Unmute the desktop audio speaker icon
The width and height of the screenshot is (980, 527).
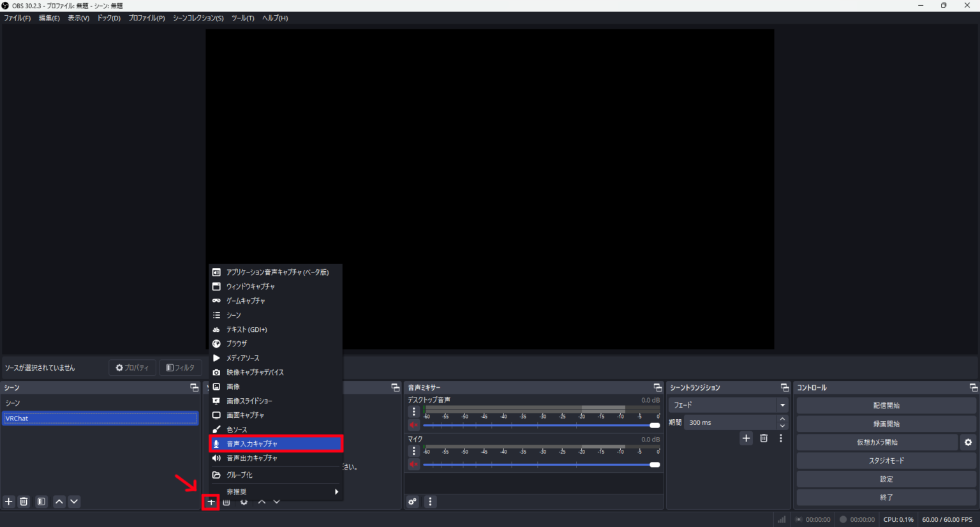tap(413, 425)
